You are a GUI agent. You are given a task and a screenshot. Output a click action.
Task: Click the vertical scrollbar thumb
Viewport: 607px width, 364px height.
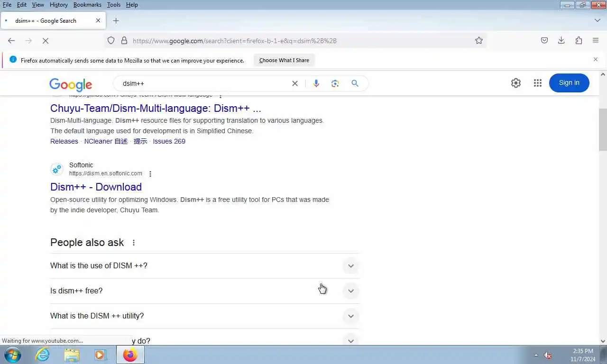coord(603,130)
